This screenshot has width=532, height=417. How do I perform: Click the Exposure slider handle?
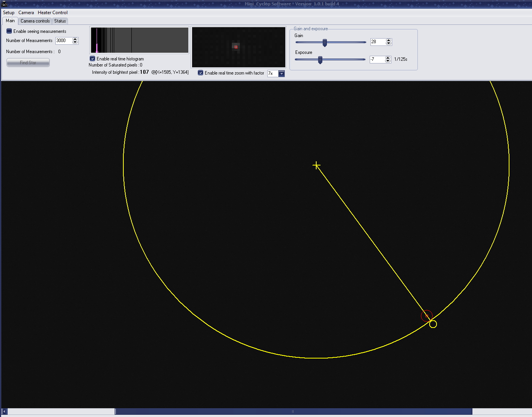320,60
